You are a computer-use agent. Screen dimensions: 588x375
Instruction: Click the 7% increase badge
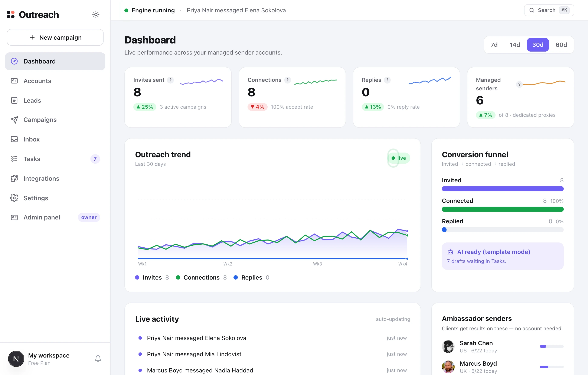point(486,115)
